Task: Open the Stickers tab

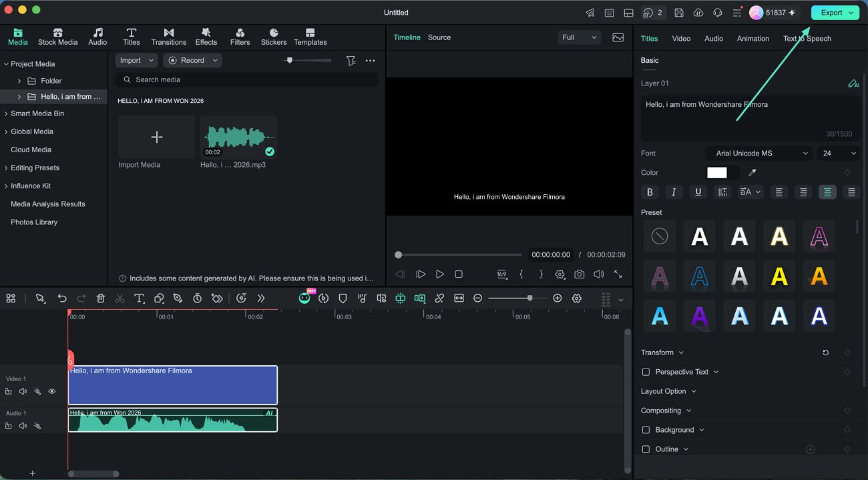Action: coord(274,37)
